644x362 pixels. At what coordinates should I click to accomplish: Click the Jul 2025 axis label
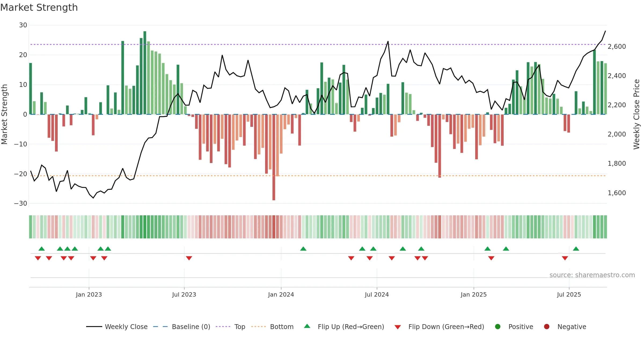point(569,294)
